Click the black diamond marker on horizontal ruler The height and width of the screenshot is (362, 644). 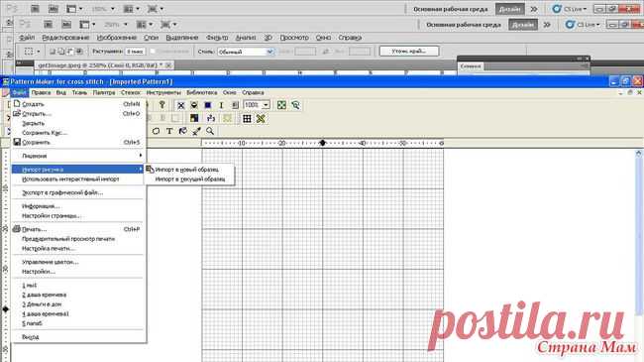coord(322,143)
